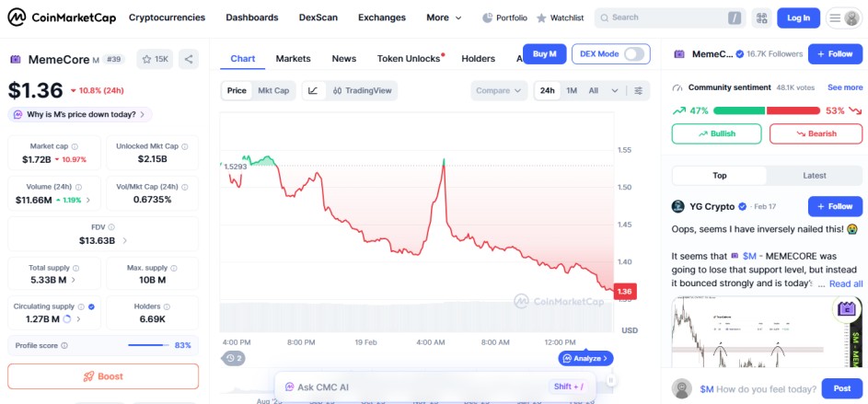Click the share icon beside MemeCore

[189, 59]
